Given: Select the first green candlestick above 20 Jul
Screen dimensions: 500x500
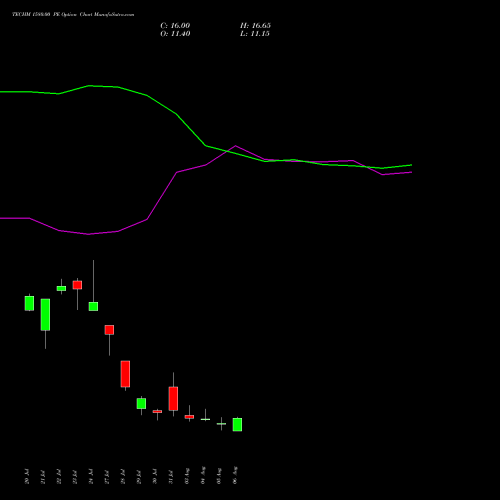Looking at the screenshot, I should [x=29, y=303].
